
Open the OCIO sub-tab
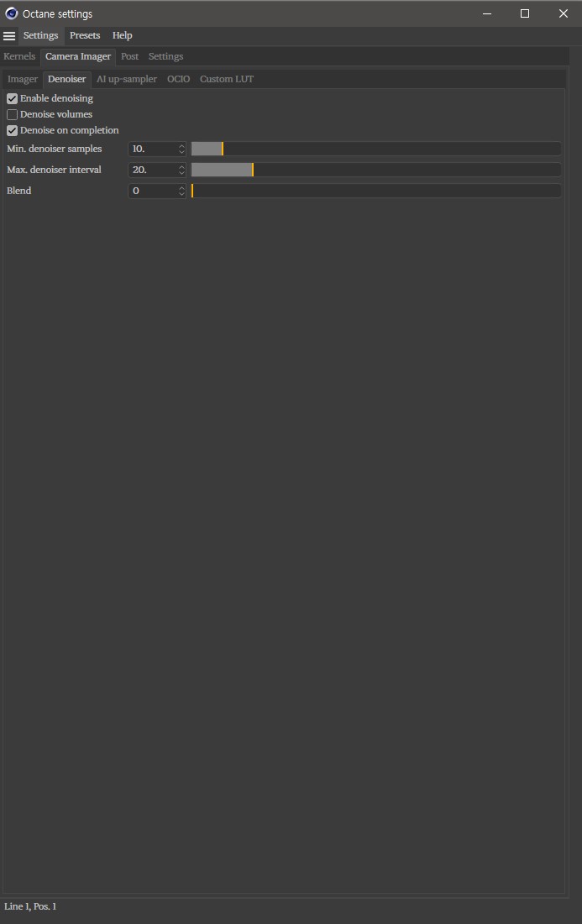coord(179,79)
